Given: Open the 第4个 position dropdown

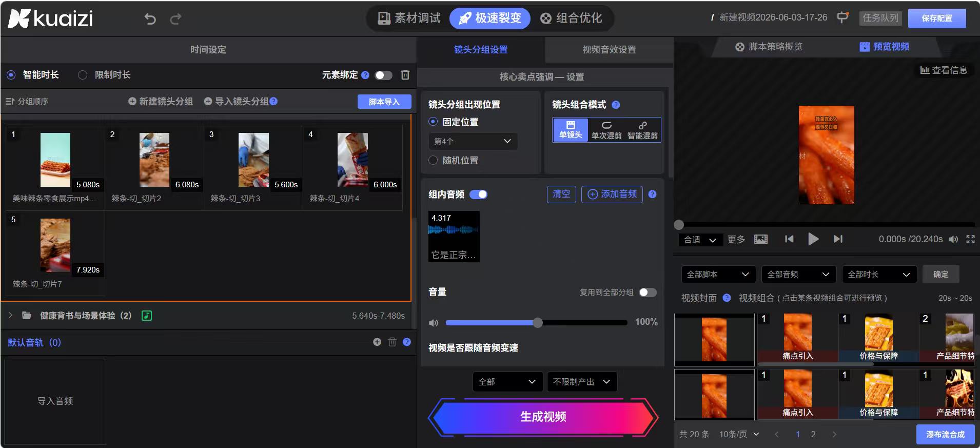Looking at the screenshot, I should (x=473, y=141).
